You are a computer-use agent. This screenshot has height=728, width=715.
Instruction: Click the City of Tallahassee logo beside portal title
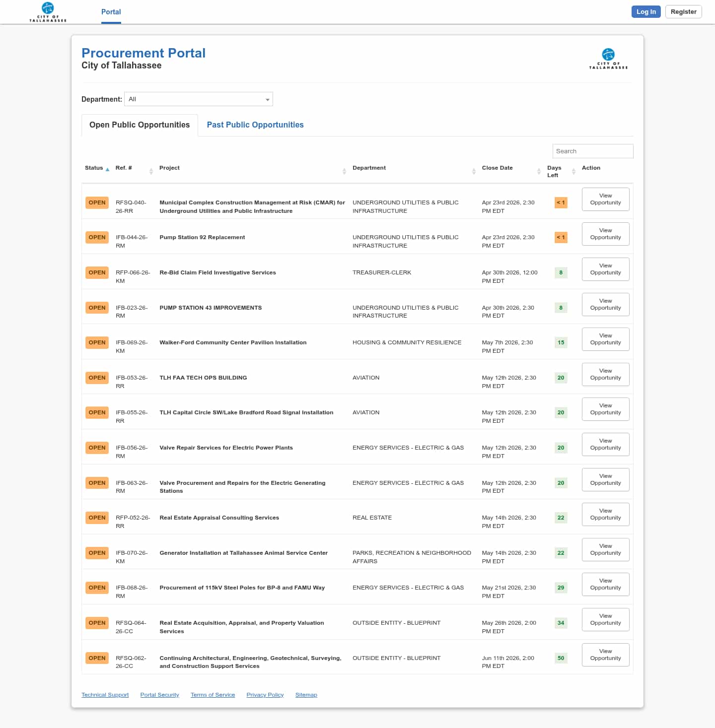608,59
